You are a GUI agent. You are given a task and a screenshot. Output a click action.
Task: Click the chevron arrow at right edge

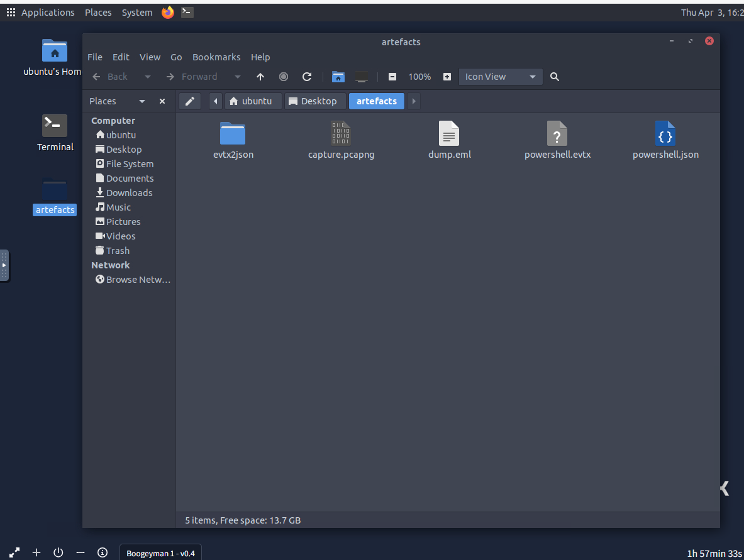(725, 488)
